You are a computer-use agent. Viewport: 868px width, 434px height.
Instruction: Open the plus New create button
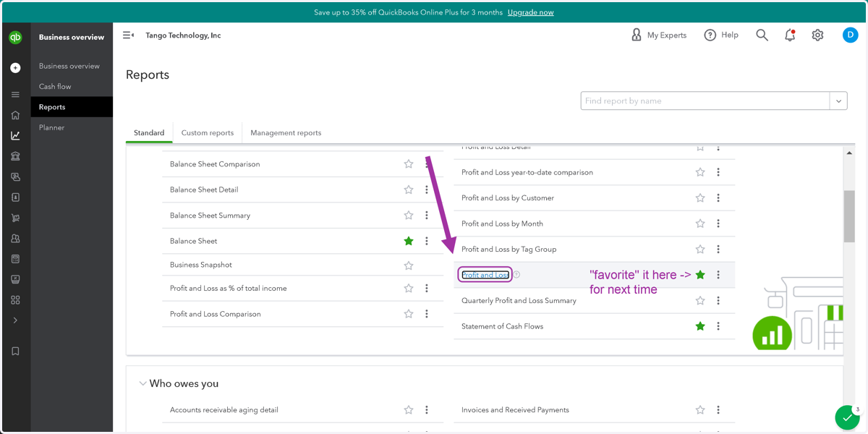pos(15,68)
